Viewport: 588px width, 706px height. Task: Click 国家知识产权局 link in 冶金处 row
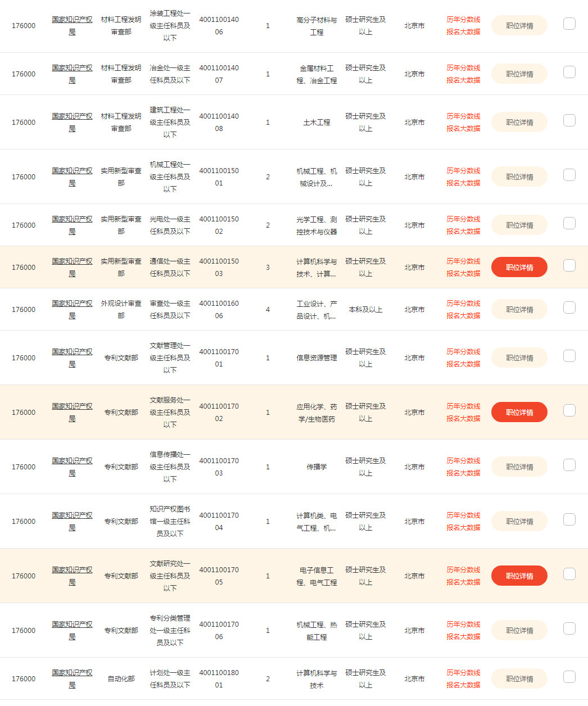(72, 74)
